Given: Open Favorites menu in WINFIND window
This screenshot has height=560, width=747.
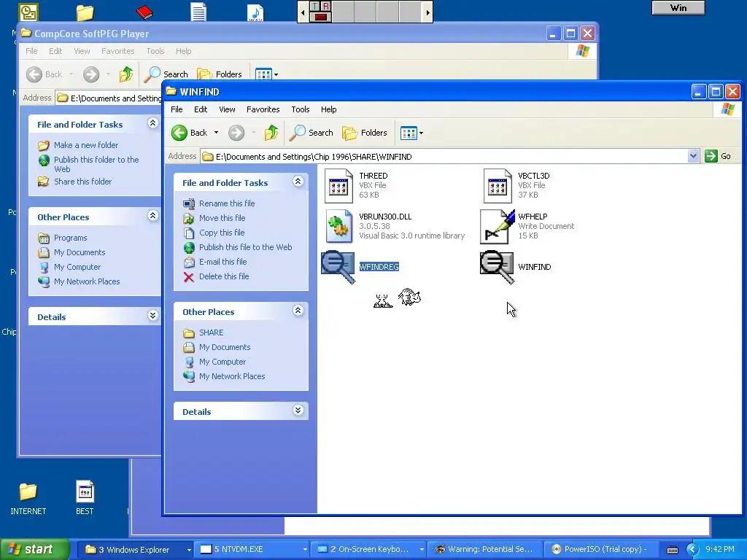Looking at the screenshot, I should click(x=263, y=109).
